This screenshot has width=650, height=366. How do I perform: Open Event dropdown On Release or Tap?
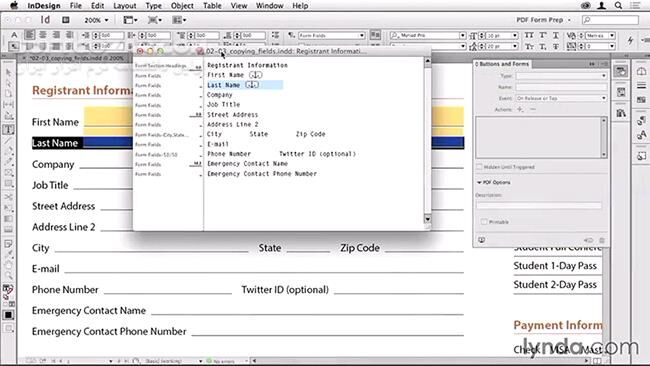click(x=561, y=98)
